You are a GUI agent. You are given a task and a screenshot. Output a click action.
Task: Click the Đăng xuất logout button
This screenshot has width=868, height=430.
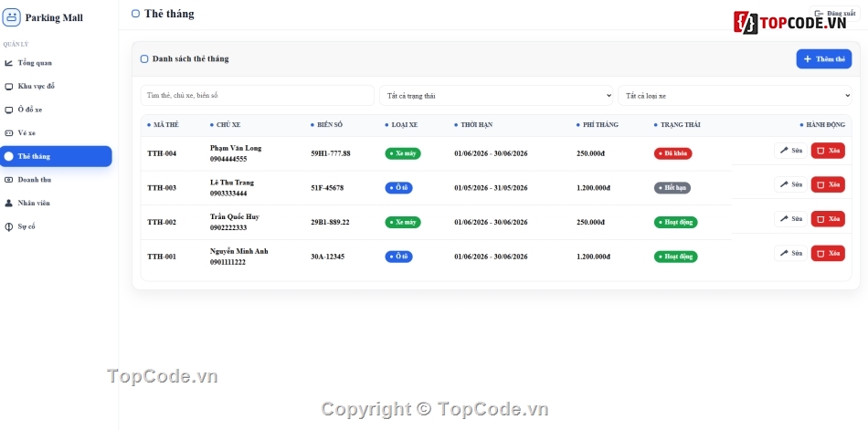point(835,14)
